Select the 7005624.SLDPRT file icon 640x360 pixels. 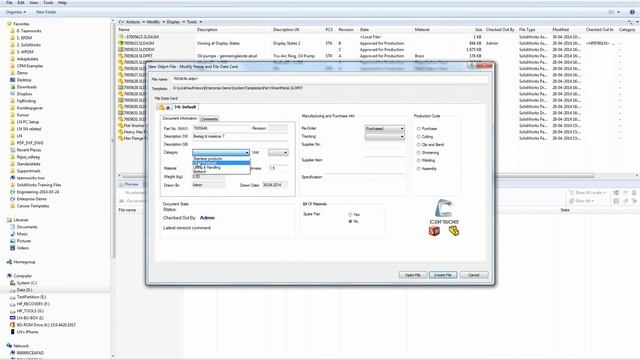click(x=121, y=56)
